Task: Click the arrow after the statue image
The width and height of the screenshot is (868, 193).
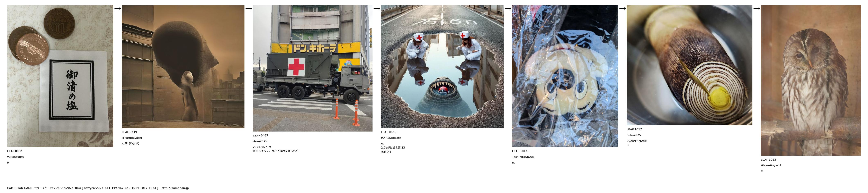Action: click(x=249, y=8)
